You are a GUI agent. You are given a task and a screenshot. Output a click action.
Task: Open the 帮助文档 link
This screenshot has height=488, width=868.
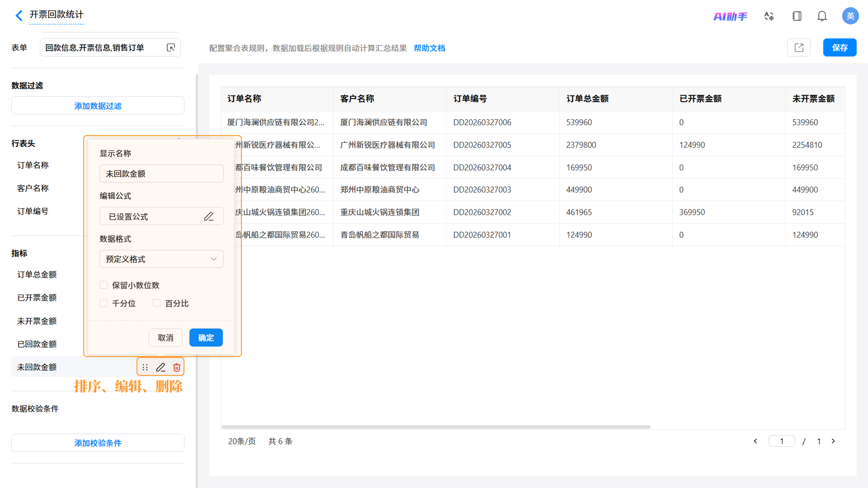point(429,48)
